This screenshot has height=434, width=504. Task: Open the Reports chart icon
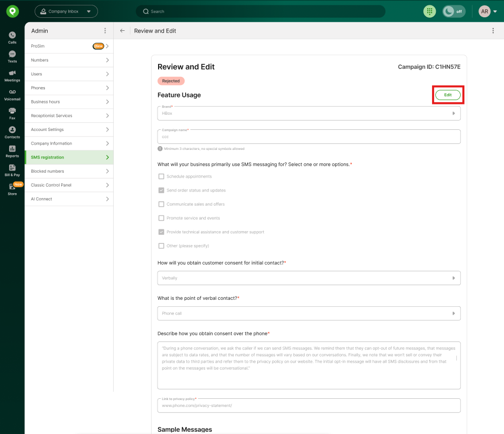(x=12, y=150)
